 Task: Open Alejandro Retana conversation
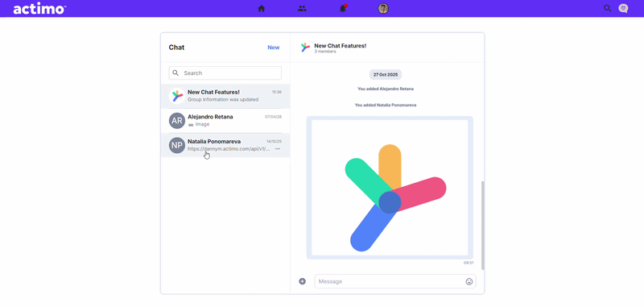[225, 120]
